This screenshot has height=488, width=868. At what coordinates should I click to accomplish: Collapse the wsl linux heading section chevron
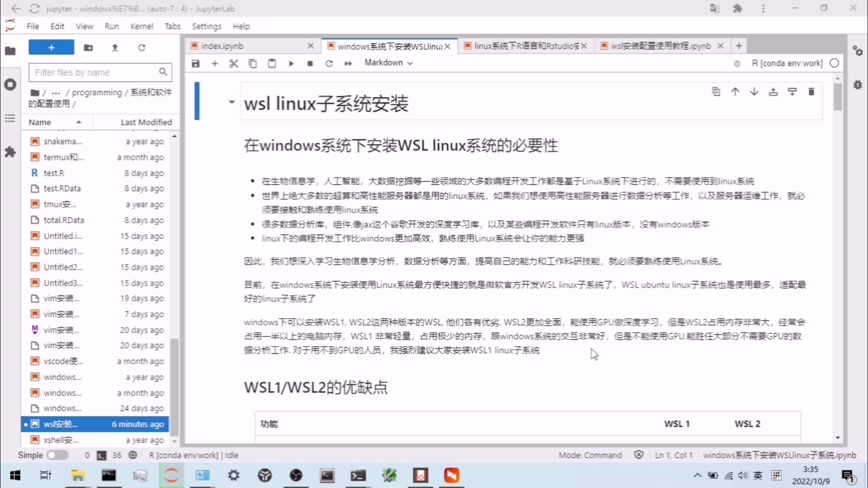pos(232,102)
